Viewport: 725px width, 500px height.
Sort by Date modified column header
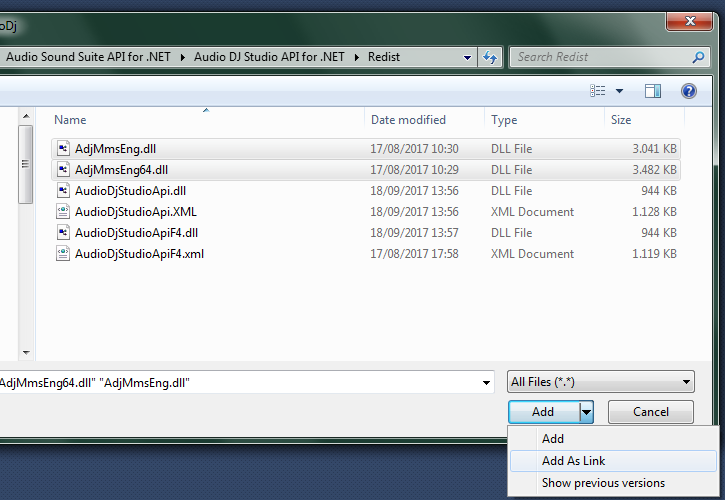click(408, 120)
